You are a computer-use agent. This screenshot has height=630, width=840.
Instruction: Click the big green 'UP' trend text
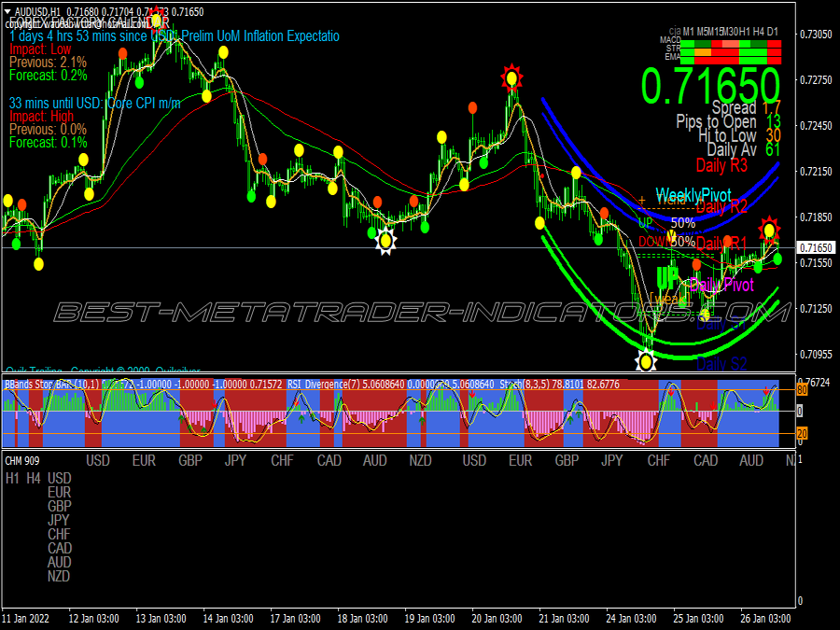click(667, 278)
